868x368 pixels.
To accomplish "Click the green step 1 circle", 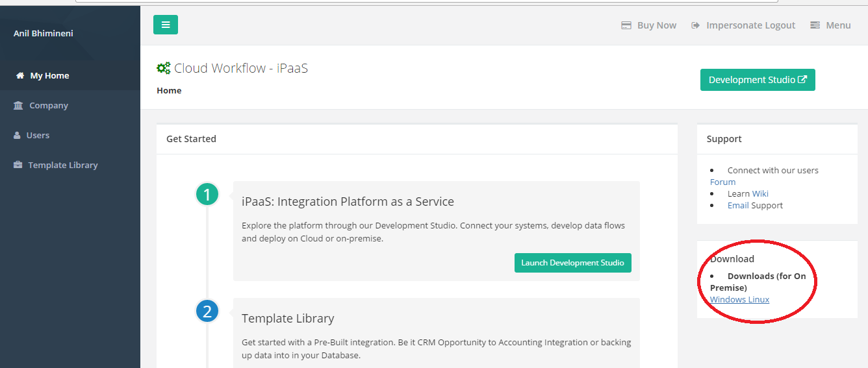I will [x=207, y=194].
